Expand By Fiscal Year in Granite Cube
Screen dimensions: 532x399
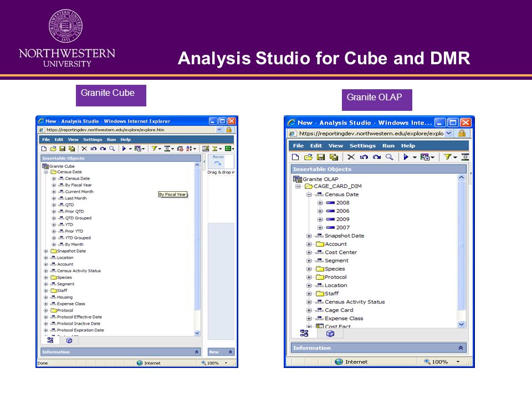(54, 185)
